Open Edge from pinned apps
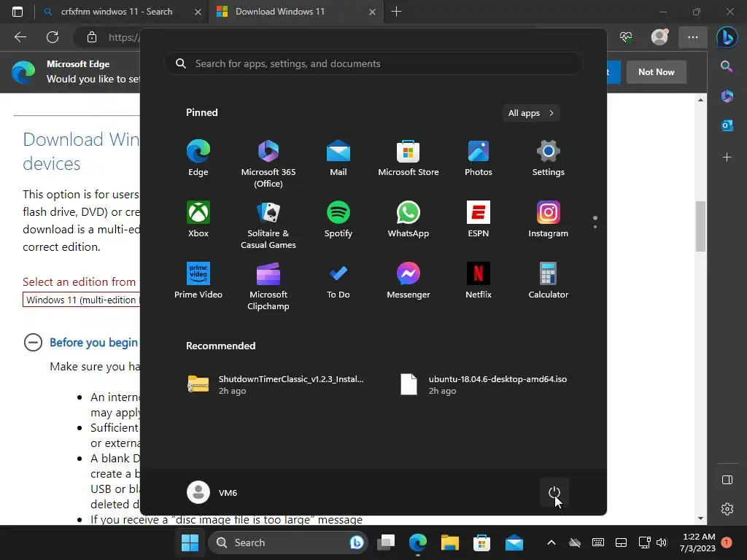This screenshot has width=747, height=560. [x=198, y=158]
